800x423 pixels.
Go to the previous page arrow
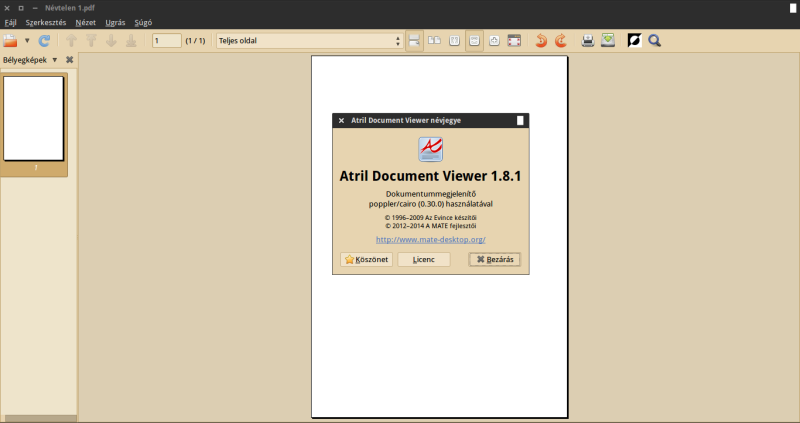pos(71,41)
